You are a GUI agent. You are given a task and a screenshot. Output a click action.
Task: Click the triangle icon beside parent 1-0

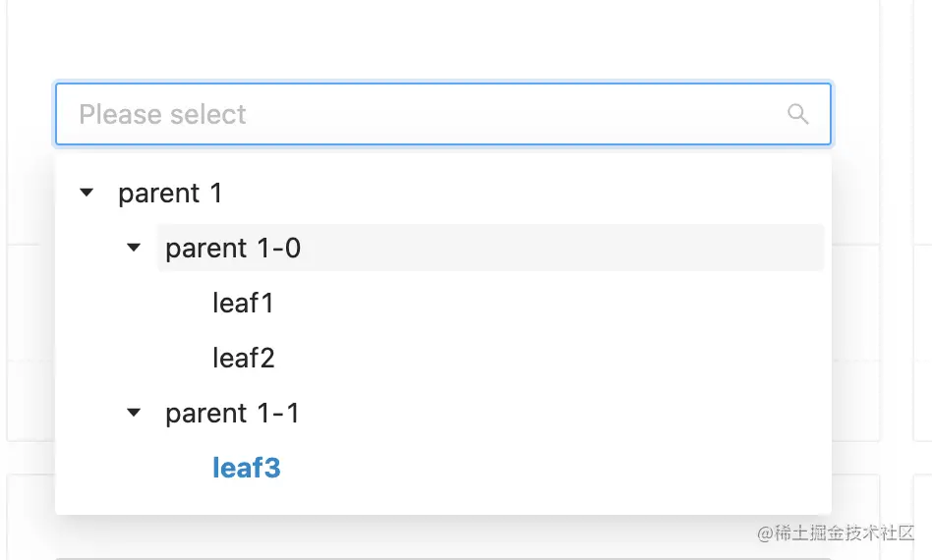click(x=135, y=248)
